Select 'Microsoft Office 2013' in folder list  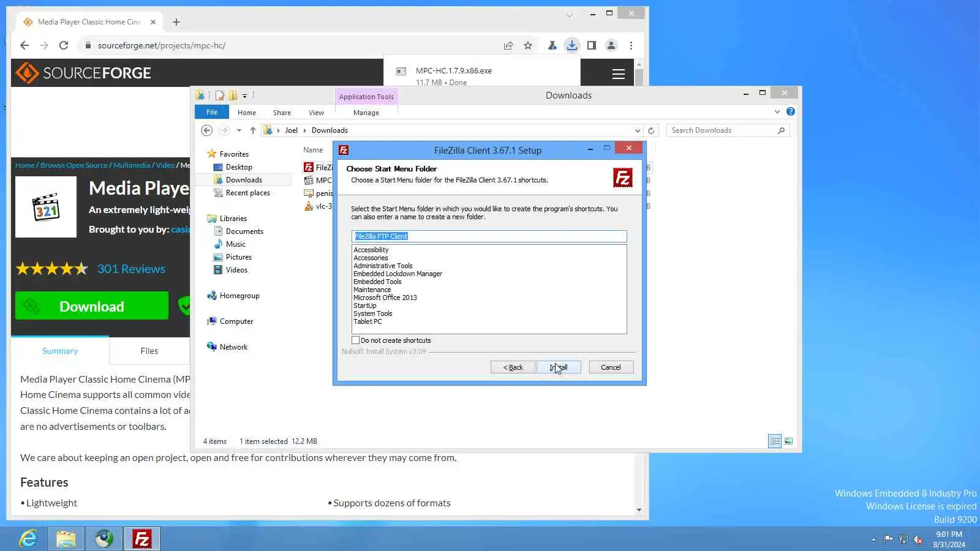[385, 298]
